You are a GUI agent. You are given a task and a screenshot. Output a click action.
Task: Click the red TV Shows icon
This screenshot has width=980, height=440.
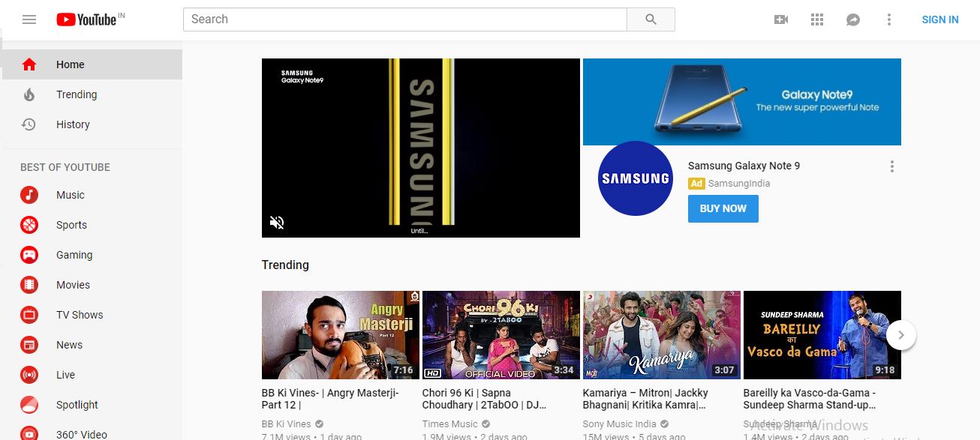(29, 315)
